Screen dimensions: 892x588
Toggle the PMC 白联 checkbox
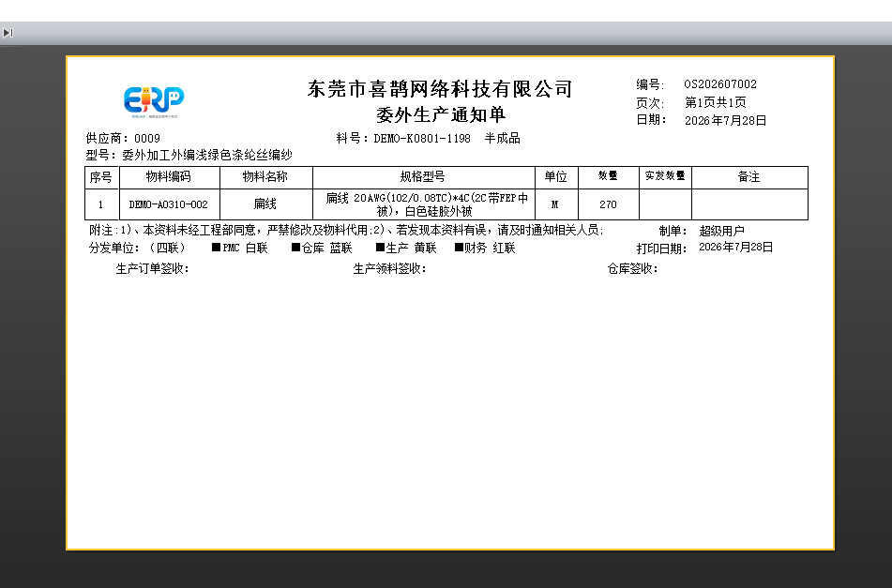(216, 248)
